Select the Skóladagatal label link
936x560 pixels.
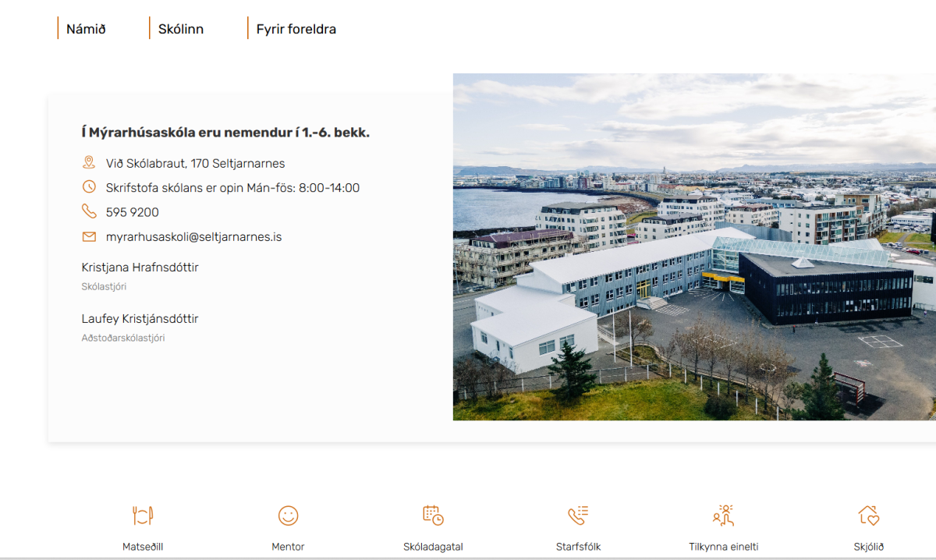(433, 547)
